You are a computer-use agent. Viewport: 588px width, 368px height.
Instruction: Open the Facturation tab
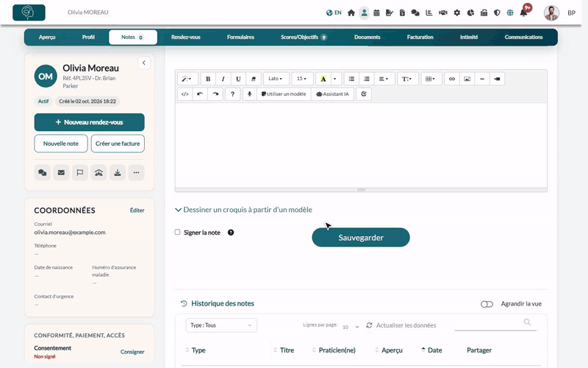point(420,38)
